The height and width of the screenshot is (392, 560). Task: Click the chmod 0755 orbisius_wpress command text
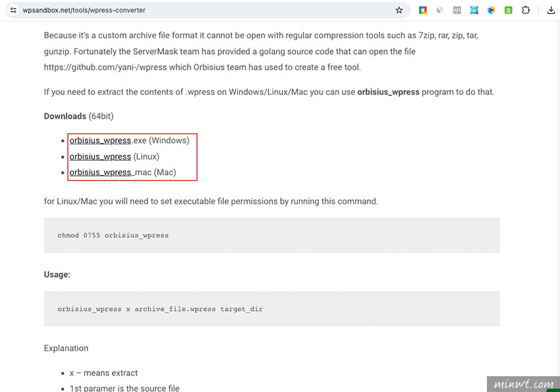click(x=113, y=235)
